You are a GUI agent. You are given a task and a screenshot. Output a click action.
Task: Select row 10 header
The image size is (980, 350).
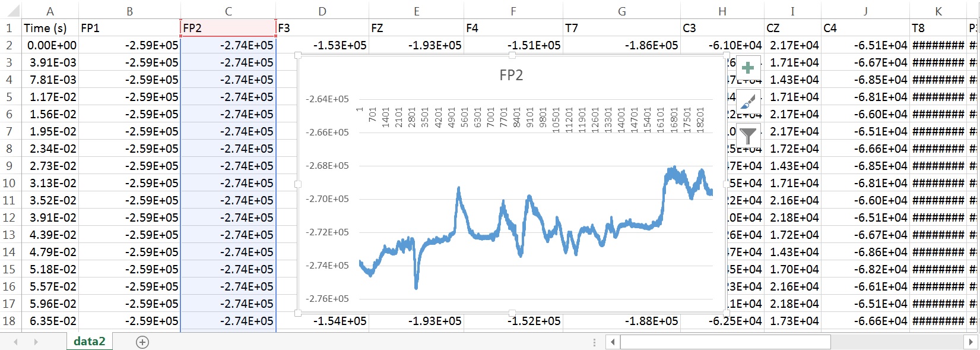(x=9, y=183)
